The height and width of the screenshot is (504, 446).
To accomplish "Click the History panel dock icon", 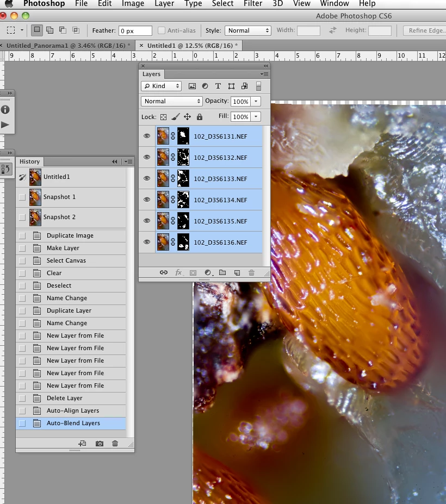I will (x=6, y=169).
